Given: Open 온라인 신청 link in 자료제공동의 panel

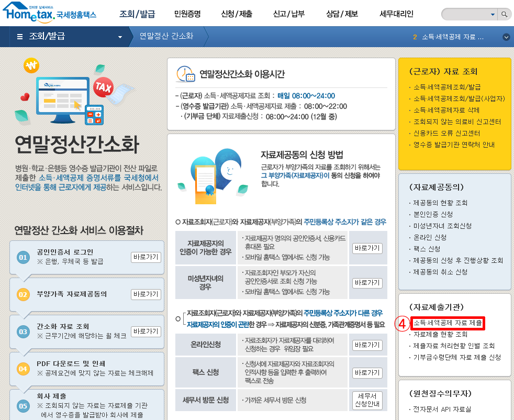Looking at the screenshot, I should 430,237.
